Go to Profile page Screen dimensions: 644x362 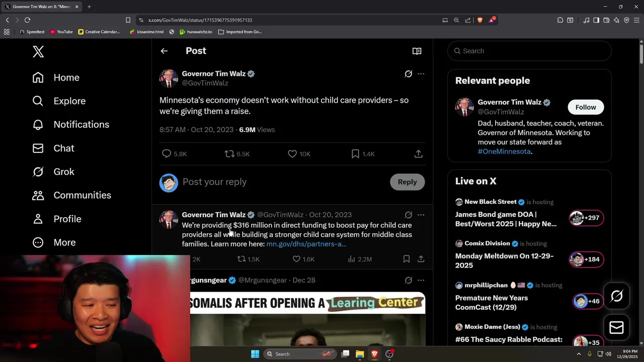tap(56, 219)
